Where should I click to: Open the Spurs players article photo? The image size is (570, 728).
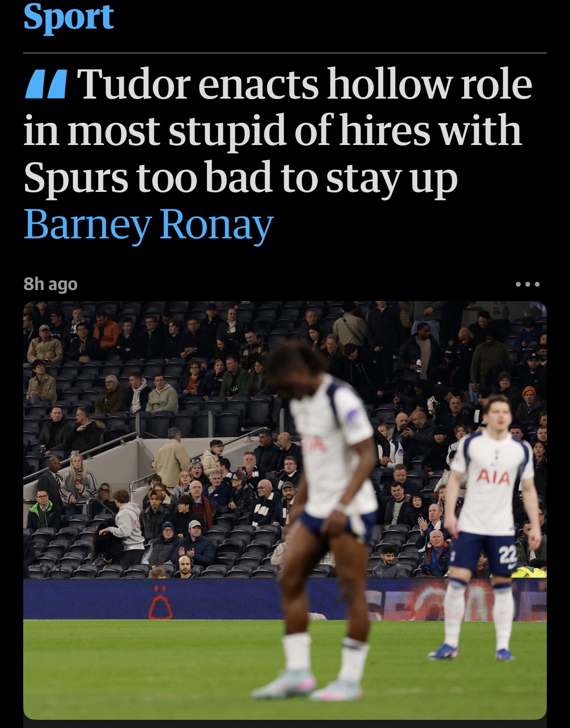coord(285,510)
